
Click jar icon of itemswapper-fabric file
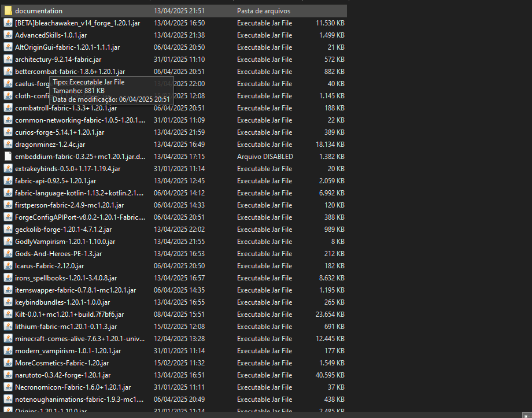tap(8, 290)
